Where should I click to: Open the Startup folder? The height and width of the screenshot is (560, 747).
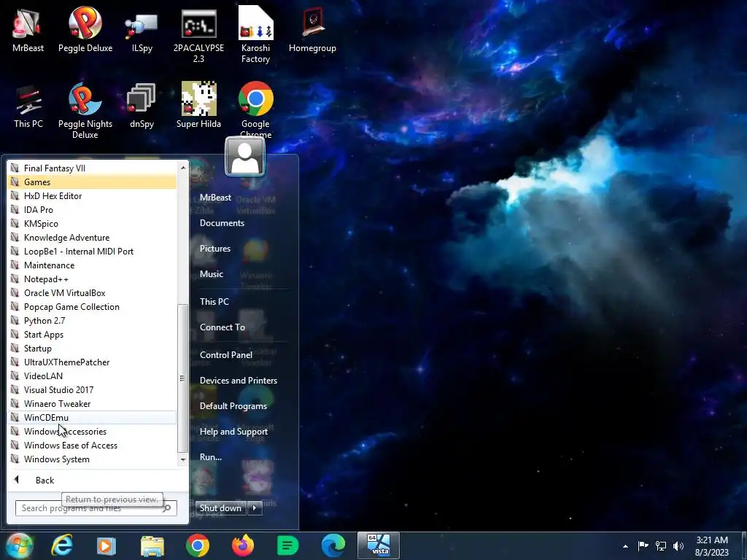(x=93, y=348)
